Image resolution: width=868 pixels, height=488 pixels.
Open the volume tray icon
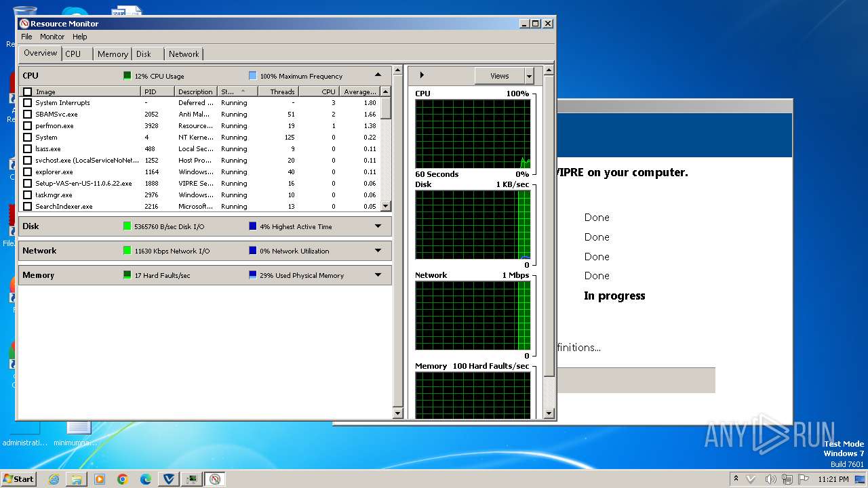[x=770, y=479]
